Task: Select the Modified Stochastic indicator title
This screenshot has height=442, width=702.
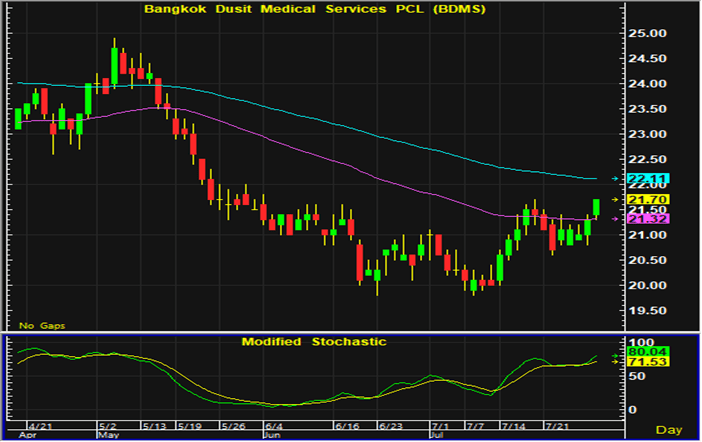Action: [313, 342]
